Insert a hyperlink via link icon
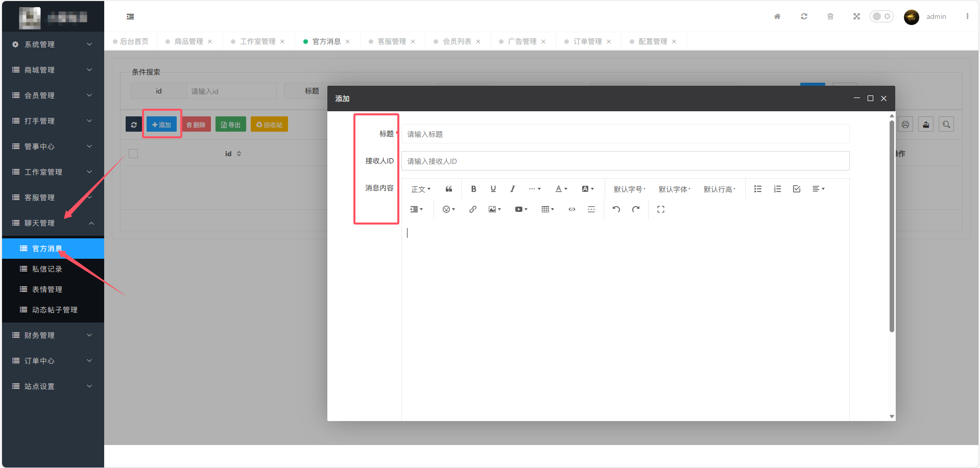The image size is (980, 468). click(473, 209)
